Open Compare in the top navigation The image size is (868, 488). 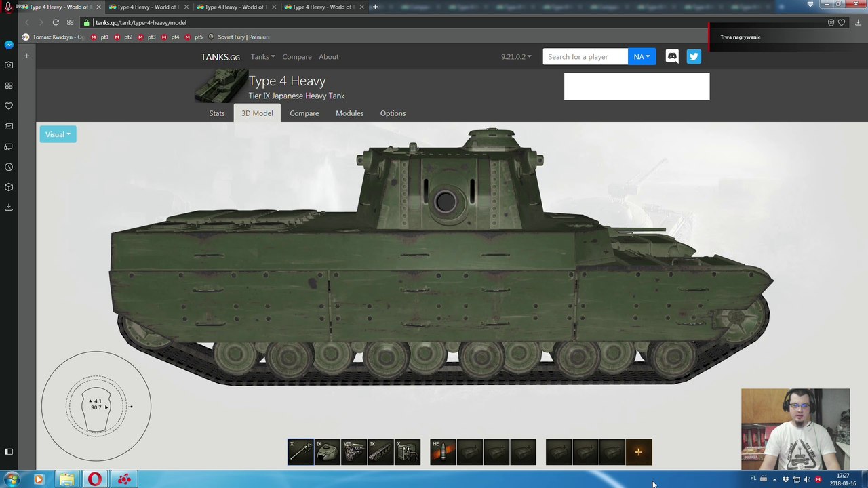297,57
